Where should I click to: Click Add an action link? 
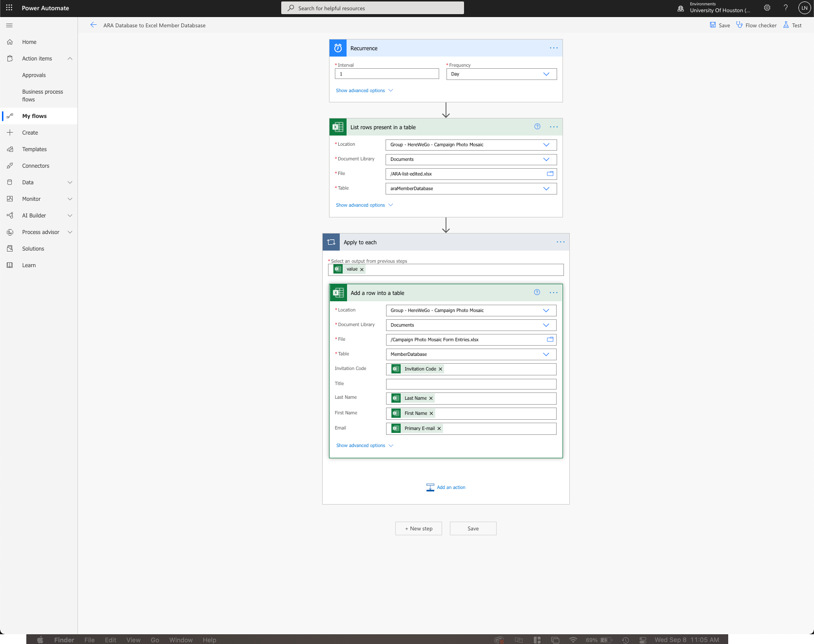click(450, 487)
